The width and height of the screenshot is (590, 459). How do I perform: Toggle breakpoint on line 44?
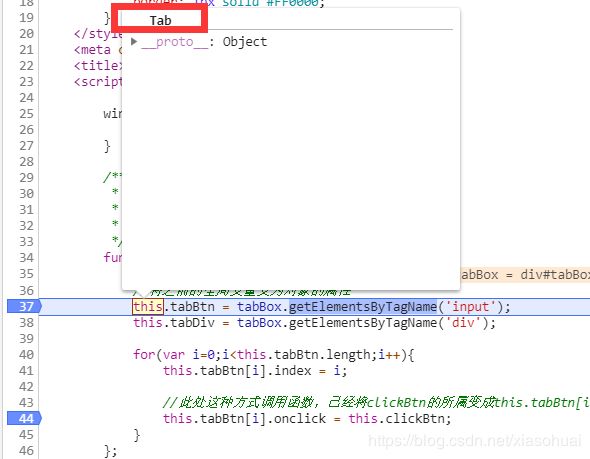(24, 418)
